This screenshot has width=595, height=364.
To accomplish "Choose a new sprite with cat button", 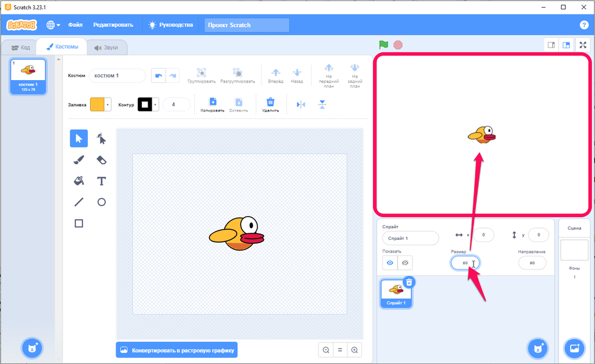I will pos(537,348).
